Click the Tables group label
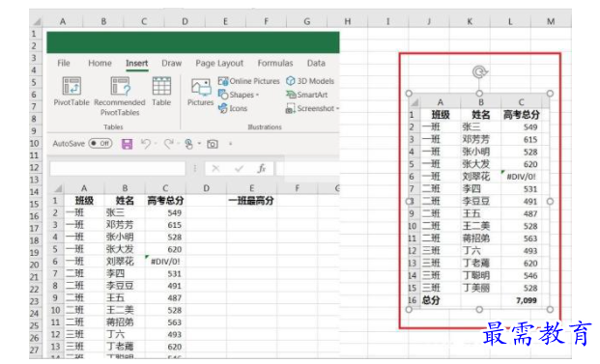The image size is (600, 364). coord(113,126)
